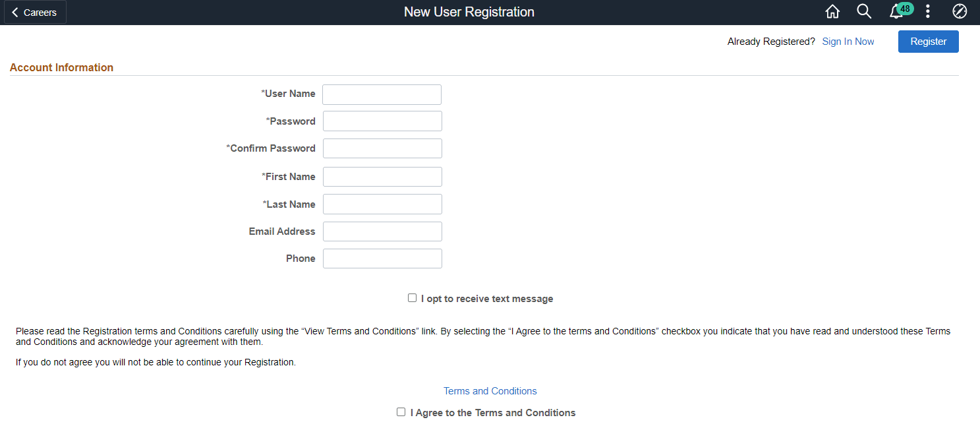The image size is (980, 430).
Task: Open the Terms and Conditions link
Action: (490, 391)
